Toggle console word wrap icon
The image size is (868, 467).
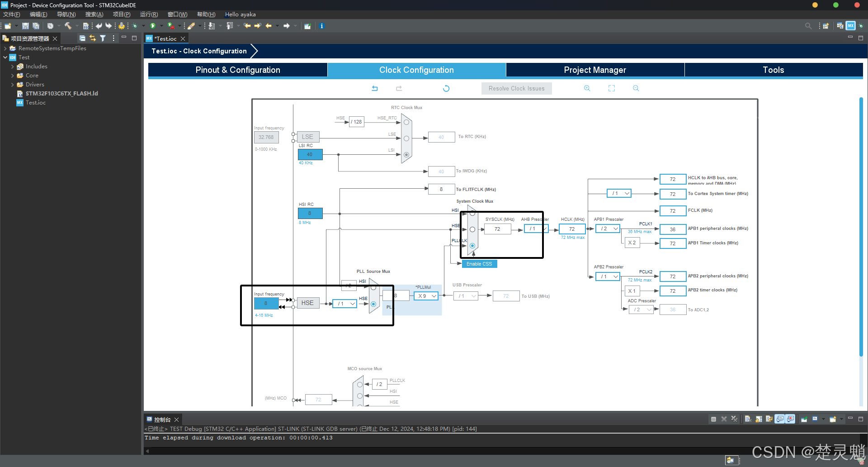(x=769, y=419)
